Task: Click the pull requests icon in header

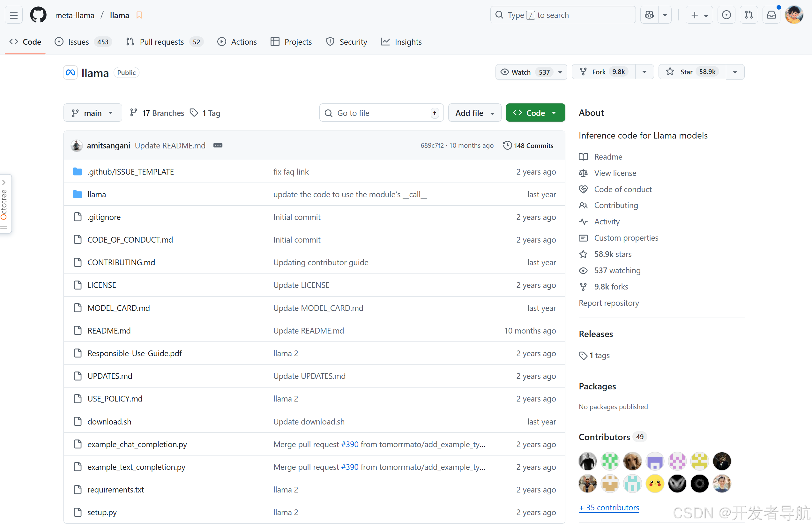Action: (749, 15)
